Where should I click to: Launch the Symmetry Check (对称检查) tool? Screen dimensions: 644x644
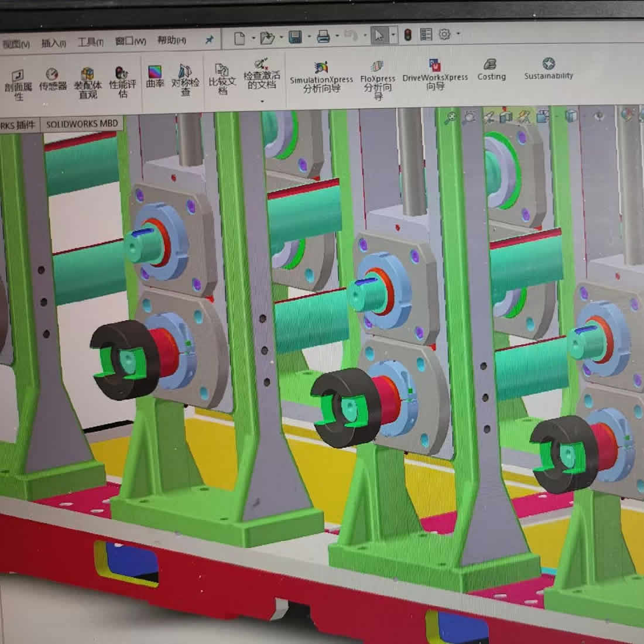(x=185, y=78)
